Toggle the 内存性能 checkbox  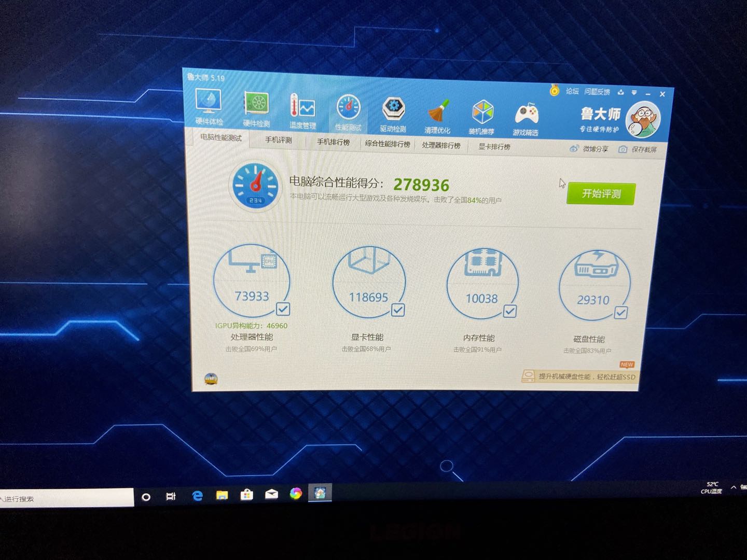510,311
